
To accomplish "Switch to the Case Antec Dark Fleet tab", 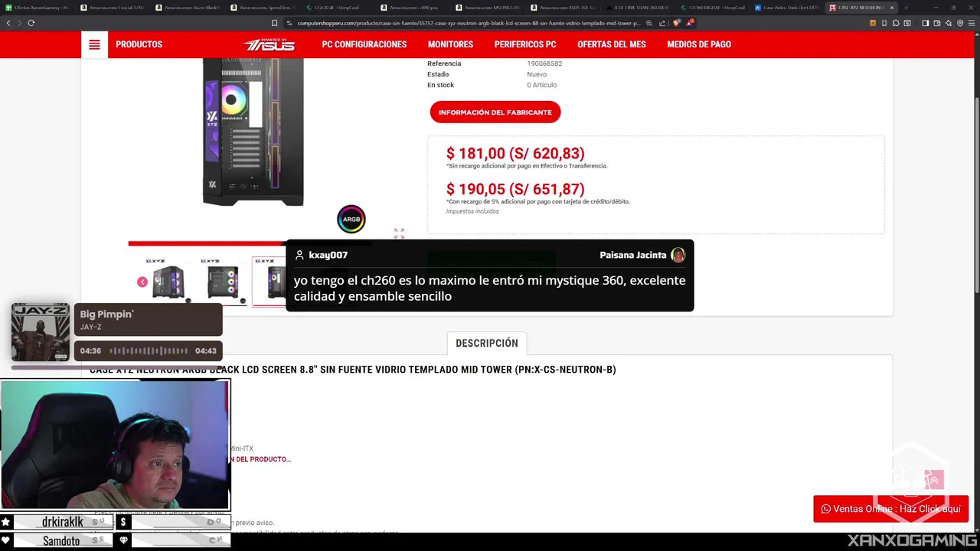I will coord(789,8).
